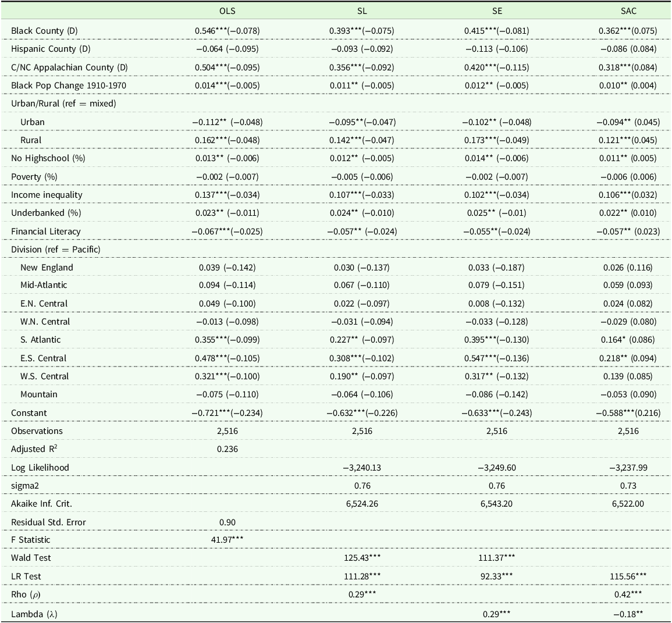672x623 pixels.
Task: Click the Black County (D) row label
Action: tap(44, 30)
